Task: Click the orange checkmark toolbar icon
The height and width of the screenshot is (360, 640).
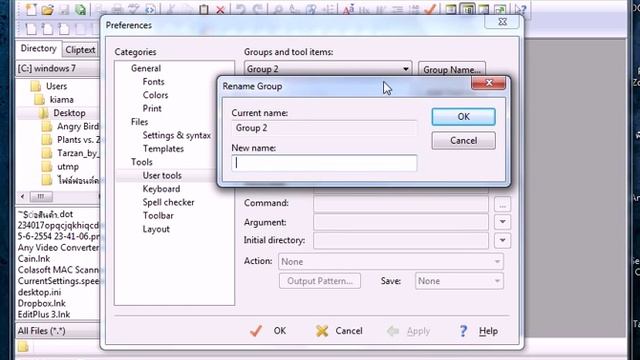Action: tap(430, 9)
